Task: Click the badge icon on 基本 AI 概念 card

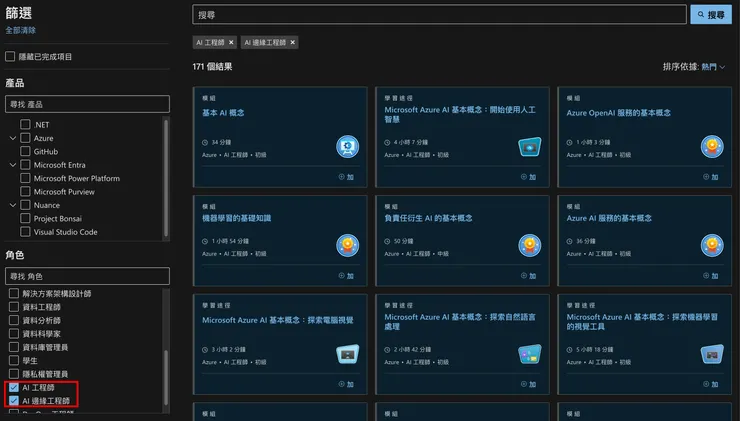Action: (x=347, y=146)
